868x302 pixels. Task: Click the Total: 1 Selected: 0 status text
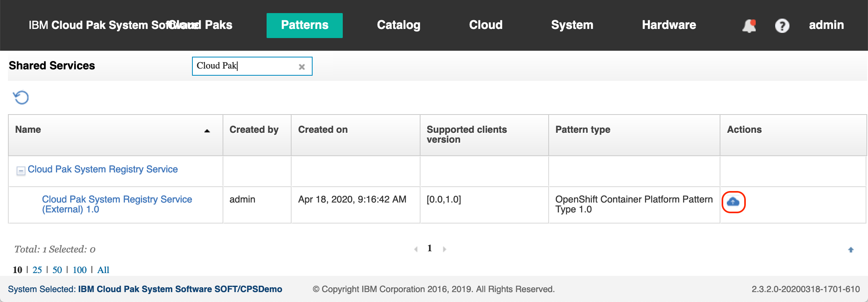pyautogui.click(x=55, y=249)
